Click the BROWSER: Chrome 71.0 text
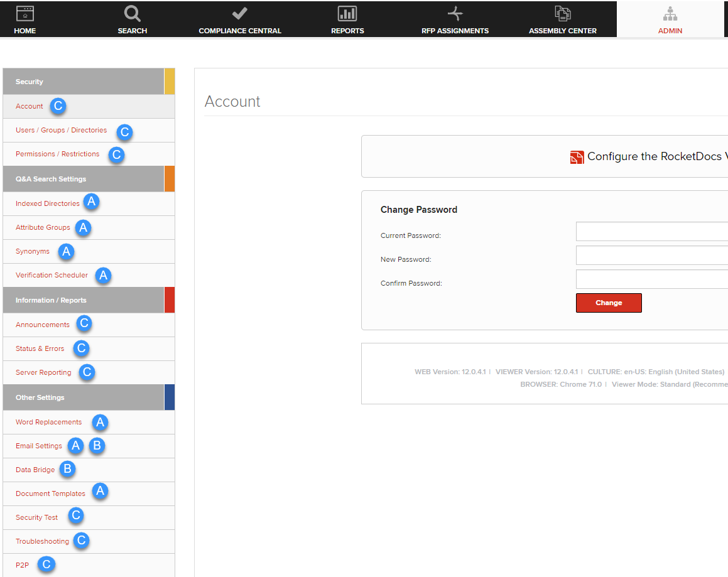Image resolution: width=728 pixels, height=577 pixels. (561, 384)
